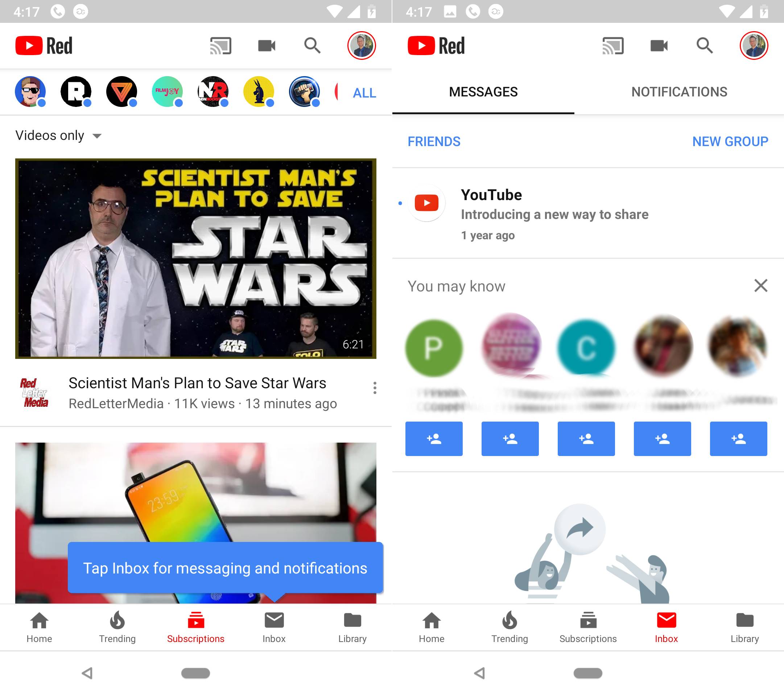Screen dimensions: 784x696
Task: Switch to the MESSAGES tab
Action: click(484, 92)
